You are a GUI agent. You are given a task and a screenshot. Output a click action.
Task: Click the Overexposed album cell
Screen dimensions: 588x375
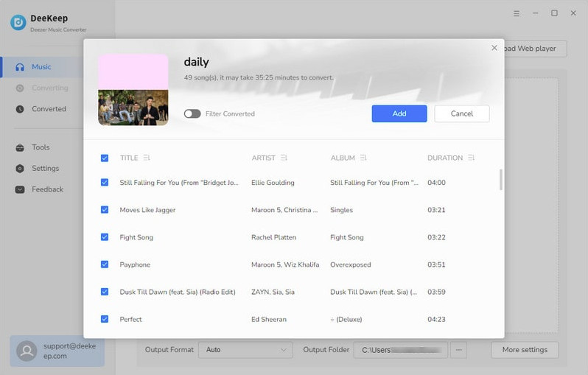[x=350, y=264]
